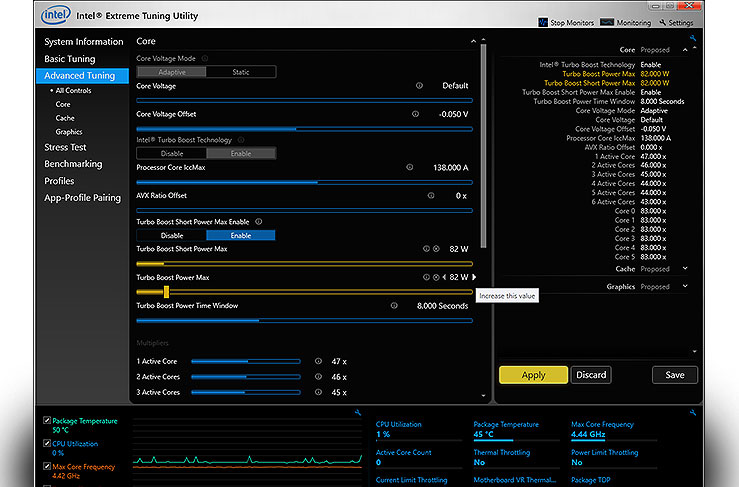Click the scroll-down arrow of tuning panel
Screen dimensions: 739x487
pyautogui.click(x=483, y=396)
